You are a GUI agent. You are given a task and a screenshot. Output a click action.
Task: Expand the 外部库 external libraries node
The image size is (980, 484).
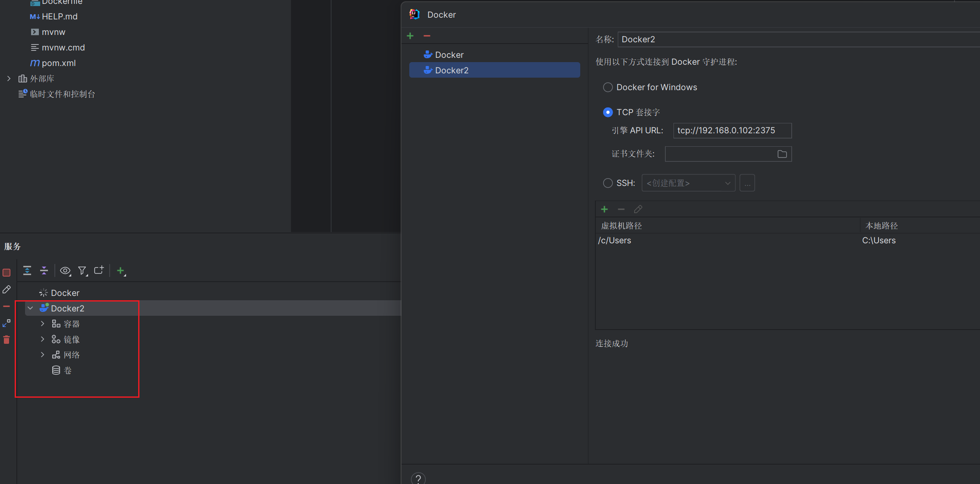[x=9, y=79]
